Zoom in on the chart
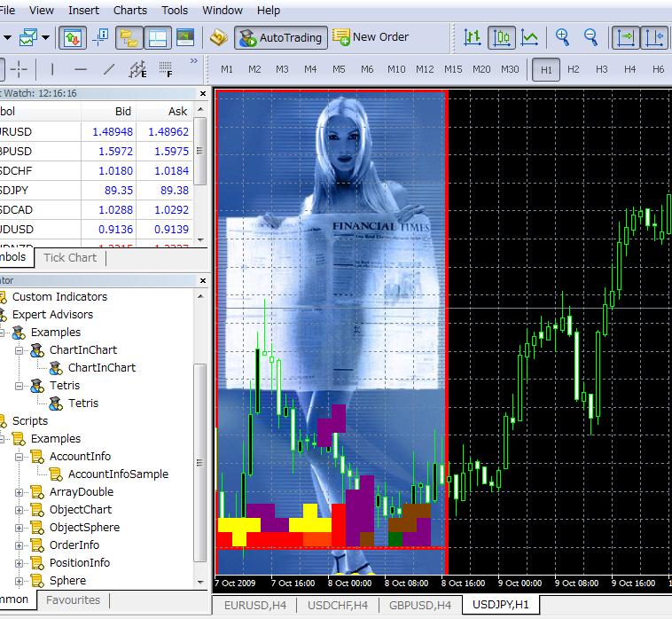 562,38
